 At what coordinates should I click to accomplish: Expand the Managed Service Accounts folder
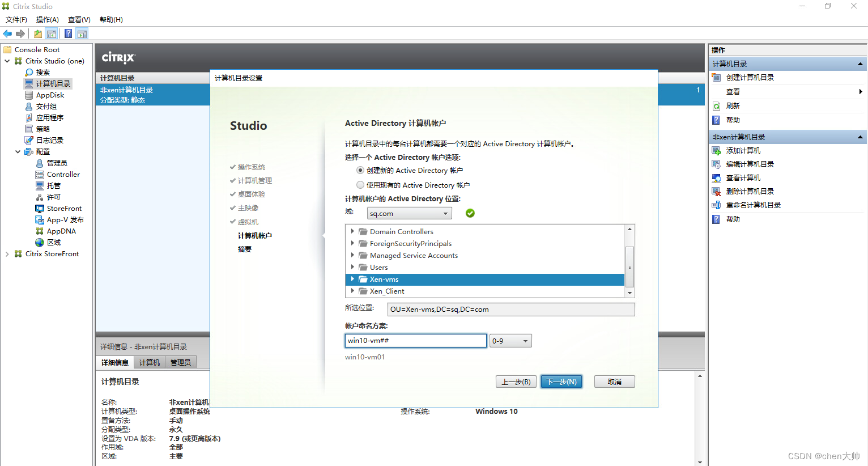[352, 255]
